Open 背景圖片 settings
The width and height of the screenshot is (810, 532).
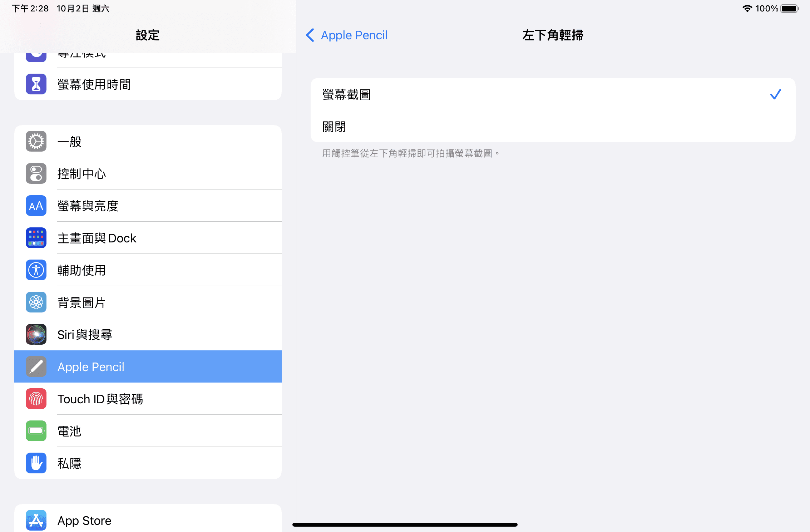148,302
